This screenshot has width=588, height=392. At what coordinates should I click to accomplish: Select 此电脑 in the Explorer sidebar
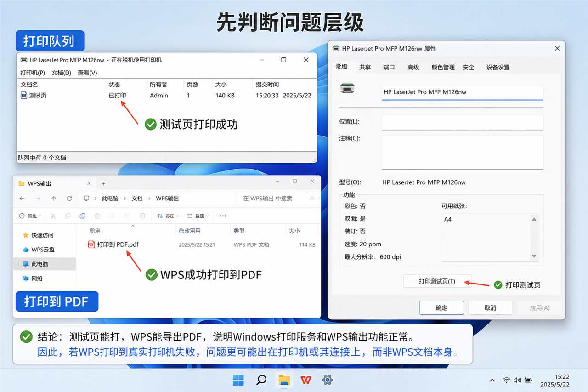(45, 264)
